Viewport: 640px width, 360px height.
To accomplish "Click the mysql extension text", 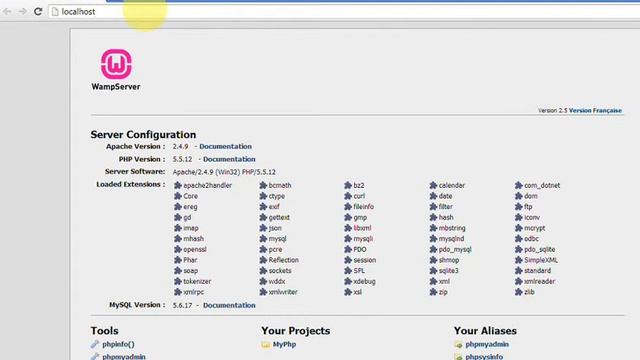I will 278,239.
